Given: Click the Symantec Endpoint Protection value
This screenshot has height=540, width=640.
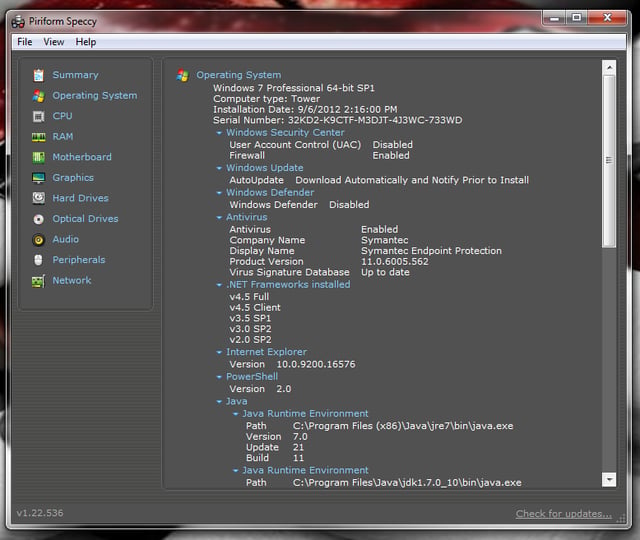Looking at the screenshot, I should 431,251.
